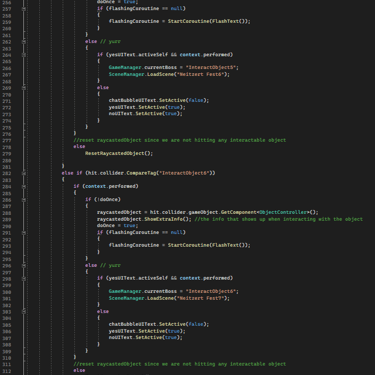Click the "InteractObject6" string on line 300
375x375 pixels.
click(x=211, y=291)
